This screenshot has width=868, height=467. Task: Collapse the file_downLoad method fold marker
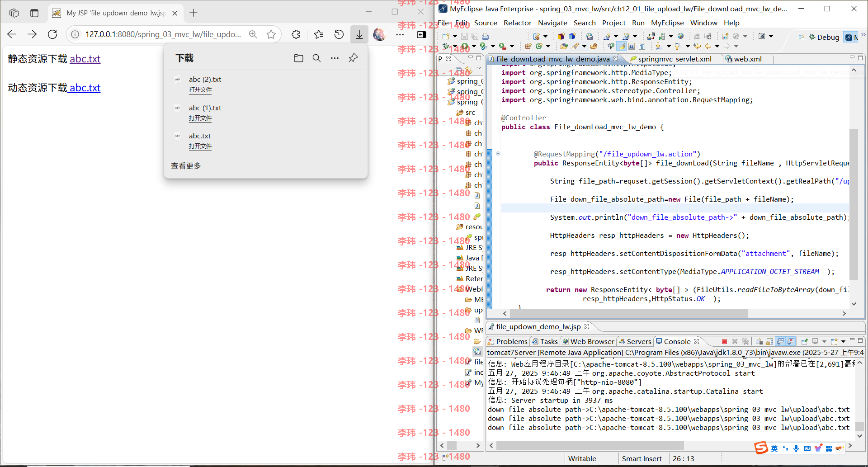498,153
